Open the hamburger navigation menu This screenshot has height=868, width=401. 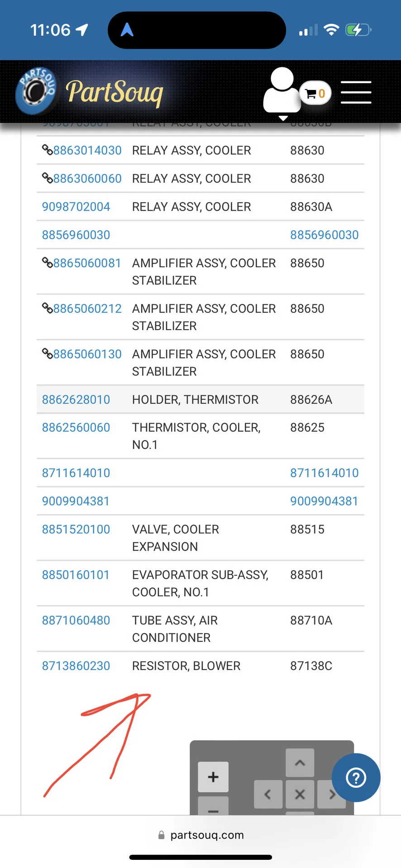coord(356,93)
